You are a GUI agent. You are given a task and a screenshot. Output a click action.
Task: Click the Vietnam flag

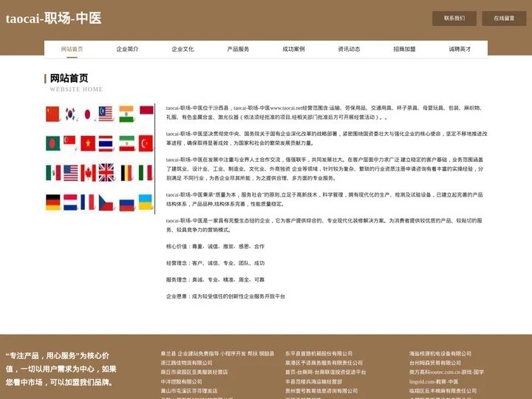pos(88,143)
